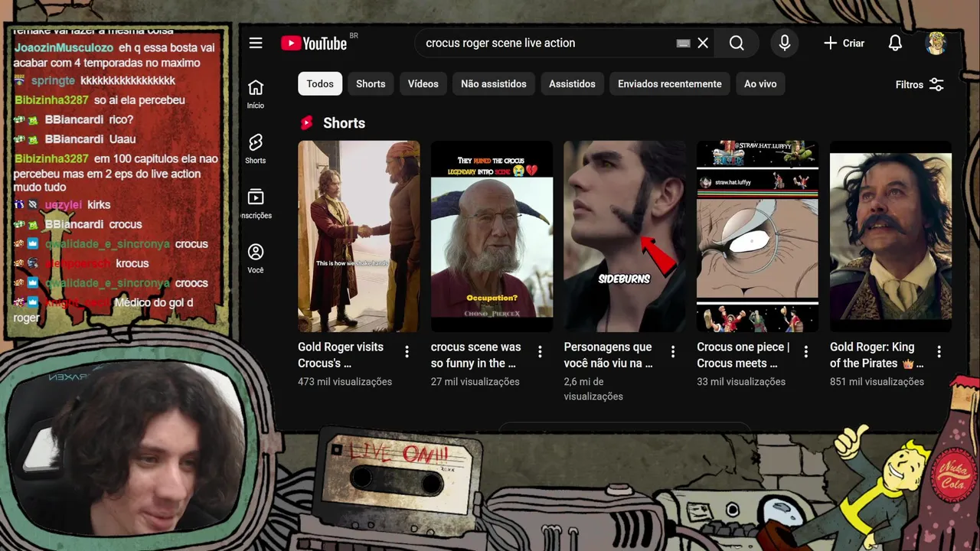Open the account avatar menu
This screenshot has height=551, width=980.
pos(936,44)
